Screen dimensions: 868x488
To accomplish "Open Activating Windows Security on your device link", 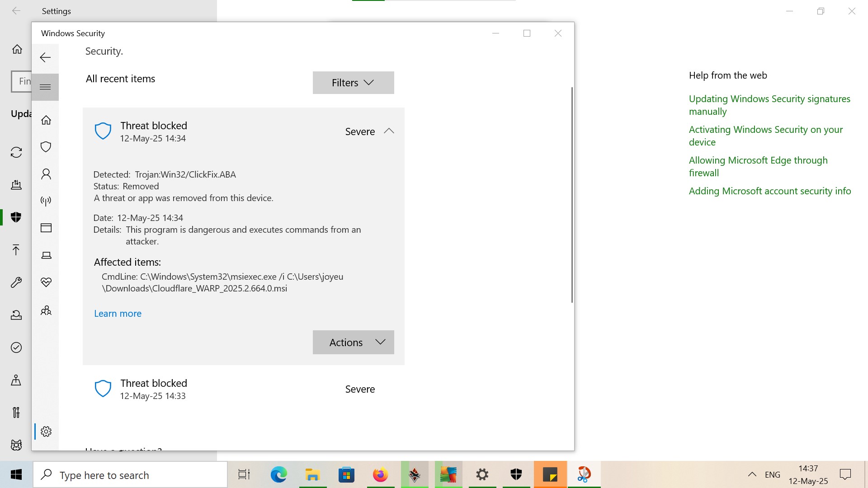I will (x=766, y=136).
